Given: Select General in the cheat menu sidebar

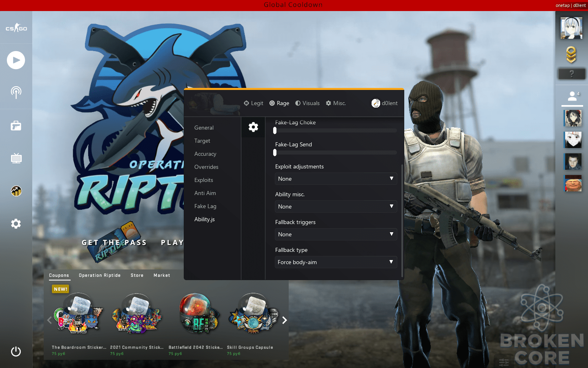Looking at the screenshot, I should coord(204,128).
